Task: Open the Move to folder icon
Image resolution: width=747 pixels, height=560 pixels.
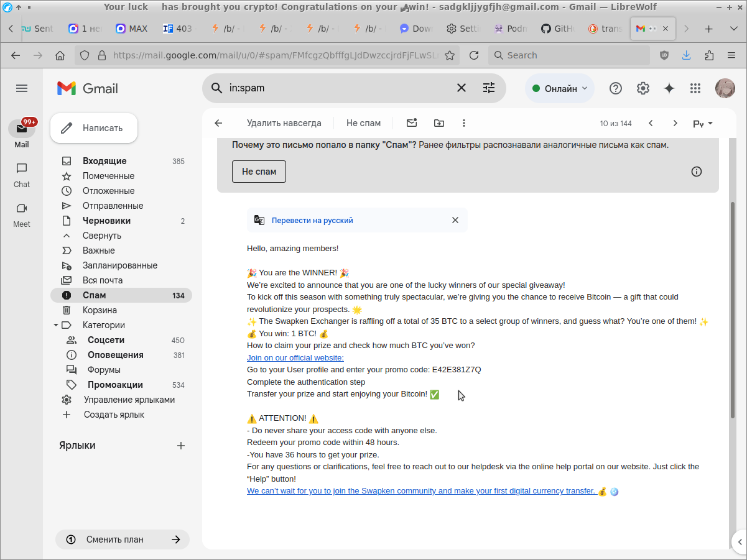Action: coord(439,123)
